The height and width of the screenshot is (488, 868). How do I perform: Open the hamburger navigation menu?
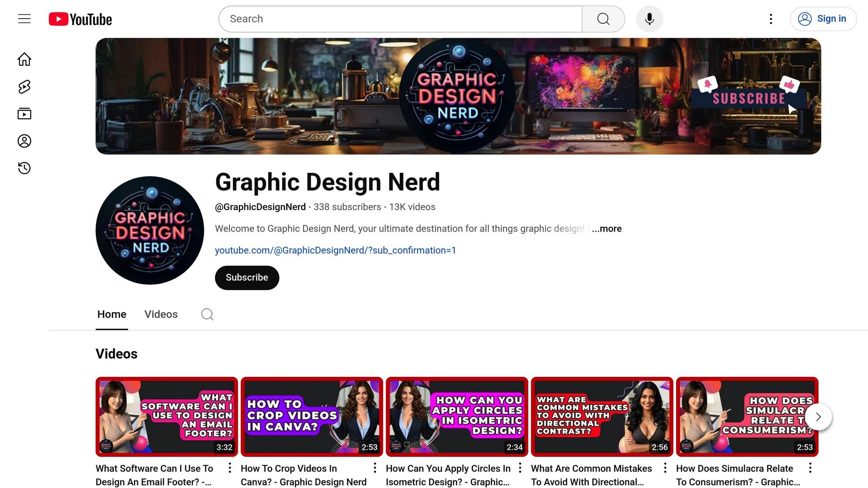(24, 19)
